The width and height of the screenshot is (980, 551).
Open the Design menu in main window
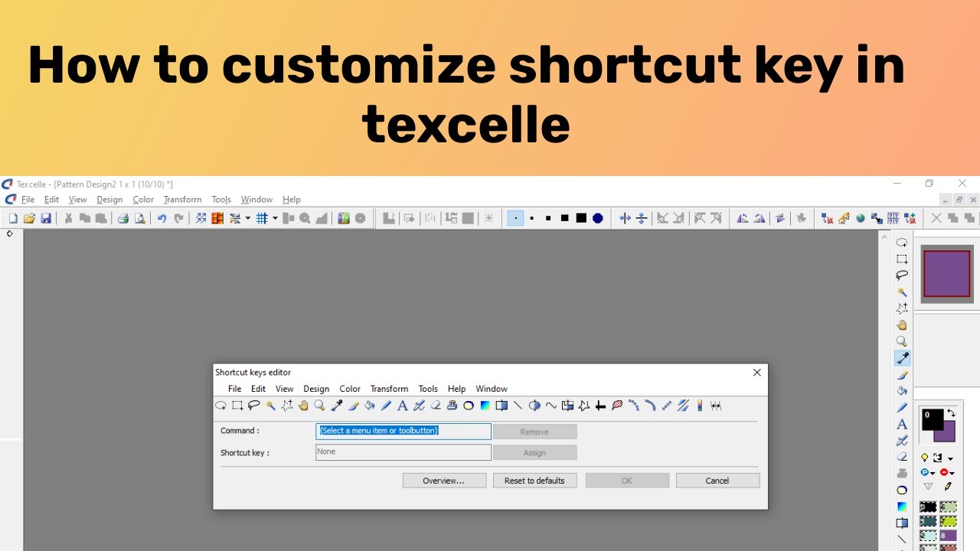(x=109, y=200)
